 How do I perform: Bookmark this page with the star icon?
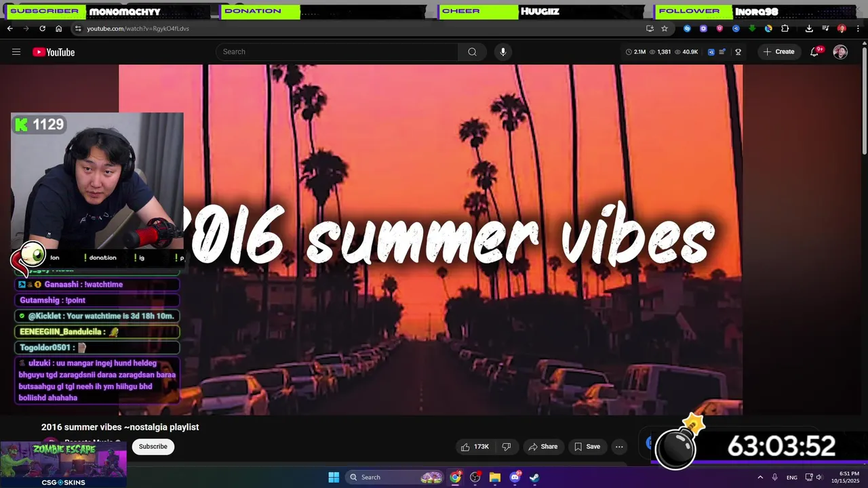coord(665,28)
